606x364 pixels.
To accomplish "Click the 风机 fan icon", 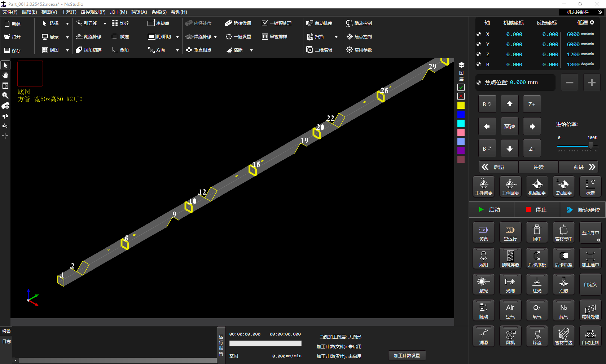I will tap(510, 336).
